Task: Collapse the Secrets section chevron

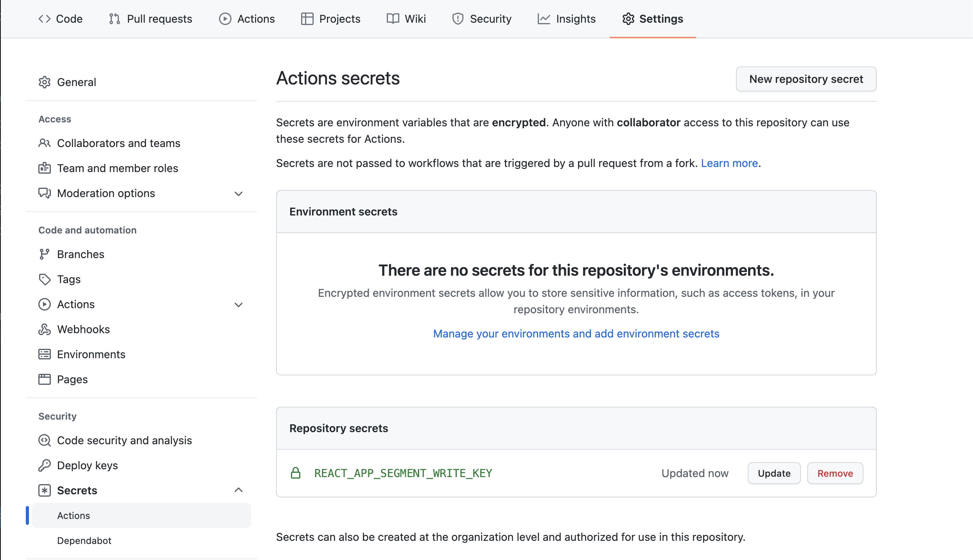Action: tap(239, 490)
